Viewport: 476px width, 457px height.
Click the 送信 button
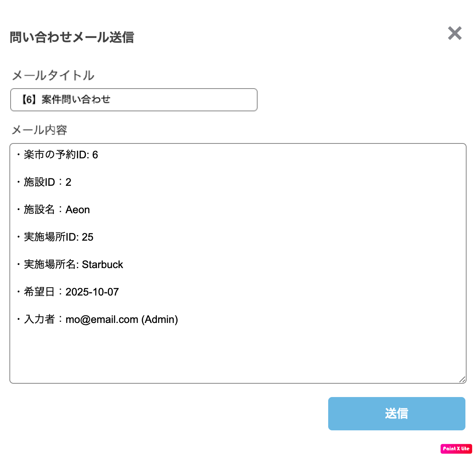pyautogui.click(x=396, y=413)
